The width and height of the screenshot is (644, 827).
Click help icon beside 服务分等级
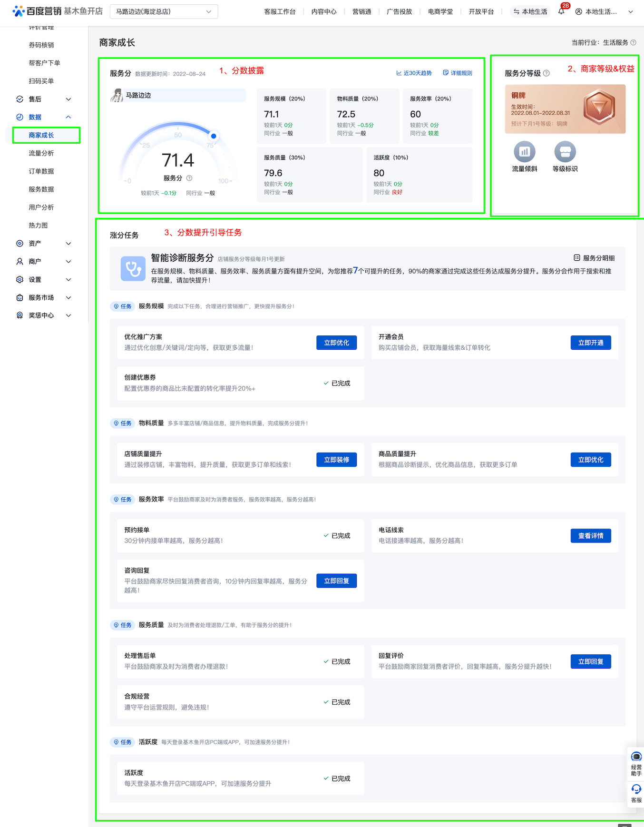click(x=546, y=73)
